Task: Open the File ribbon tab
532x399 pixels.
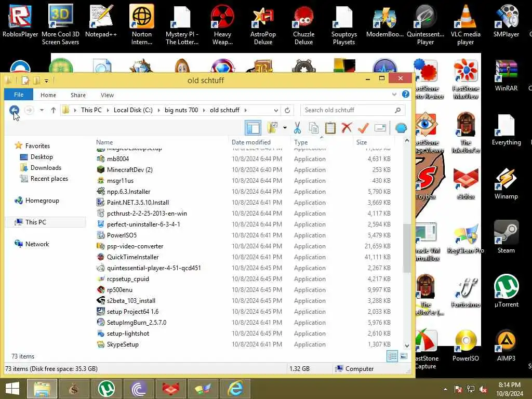Action: [19, 95]
